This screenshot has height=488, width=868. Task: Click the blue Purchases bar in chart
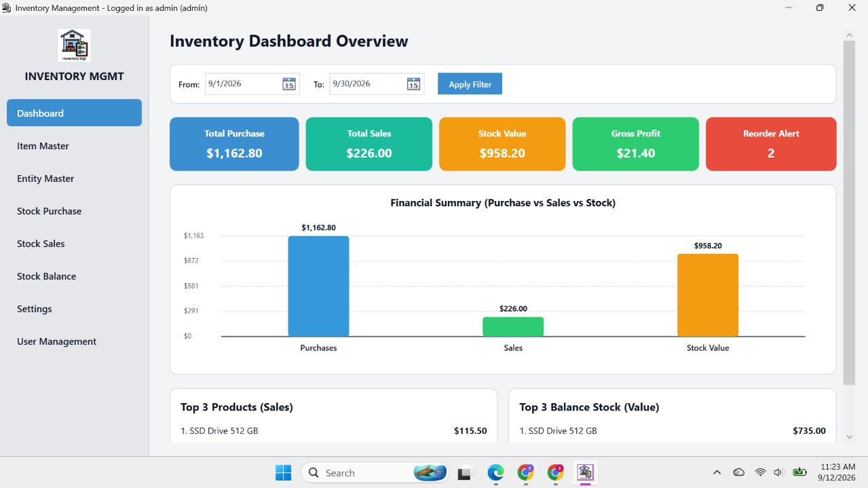coord(318,286)
